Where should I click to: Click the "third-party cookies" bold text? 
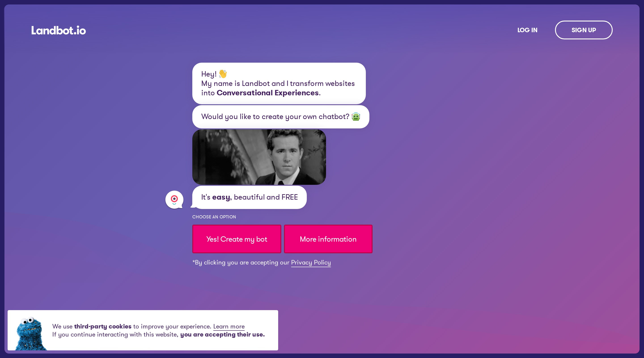click(103, 326)
